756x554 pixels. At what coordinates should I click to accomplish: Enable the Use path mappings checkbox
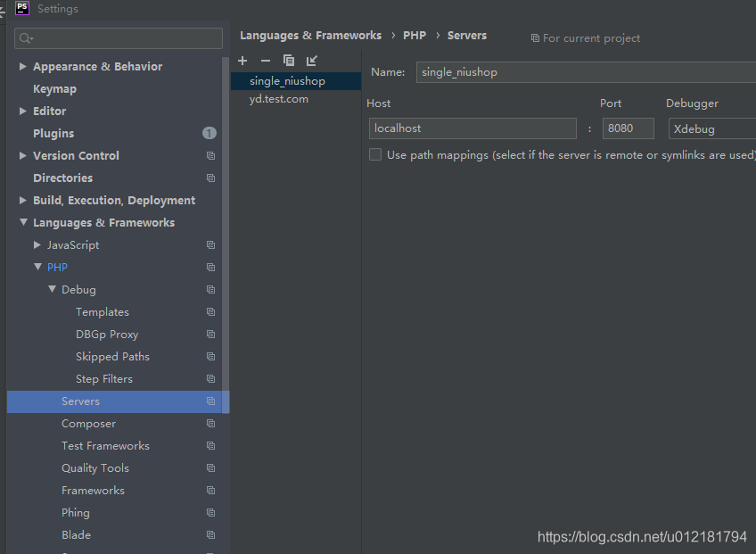pos(375,153)
